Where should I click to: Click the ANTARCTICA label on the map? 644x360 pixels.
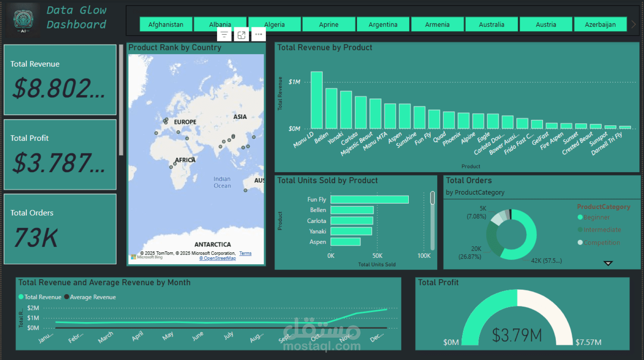[x=213, y=245]
